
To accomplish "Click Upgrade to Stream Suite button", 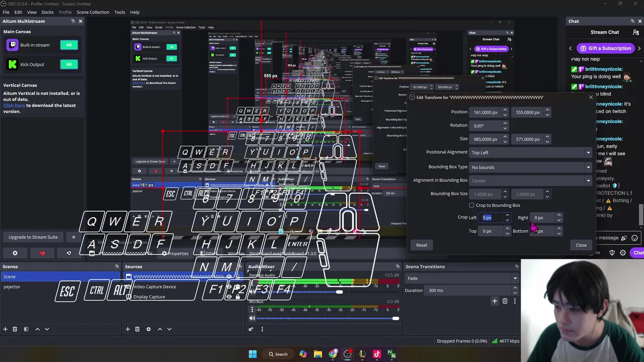I will point(33,237).
